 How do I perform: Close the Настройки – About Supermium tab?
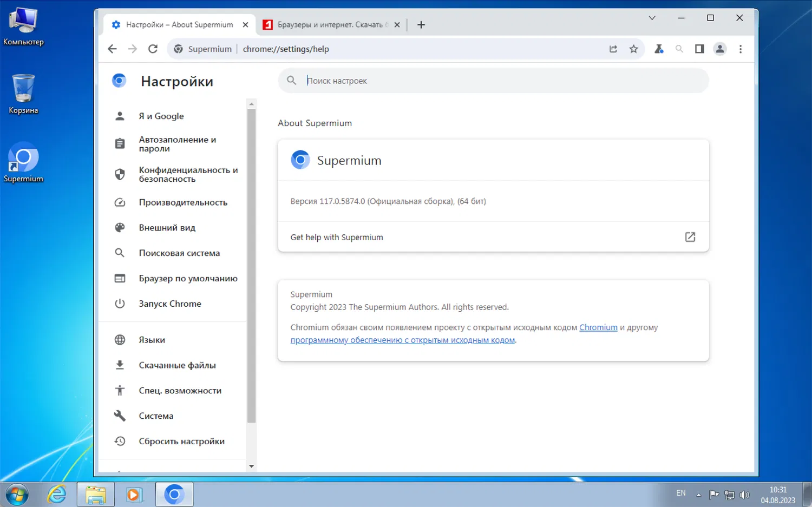tap(245, 24)
